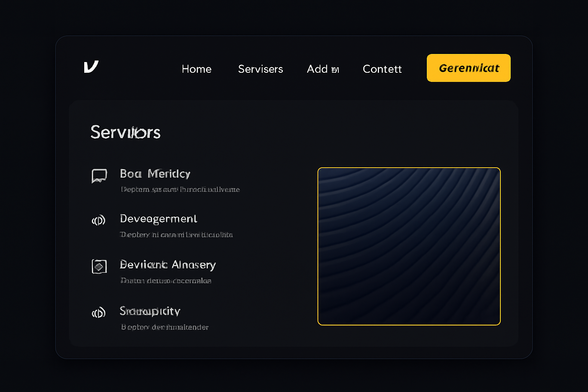Click the Servilors section heading
The image size is (588, 392).
click(x=126, y=132)
